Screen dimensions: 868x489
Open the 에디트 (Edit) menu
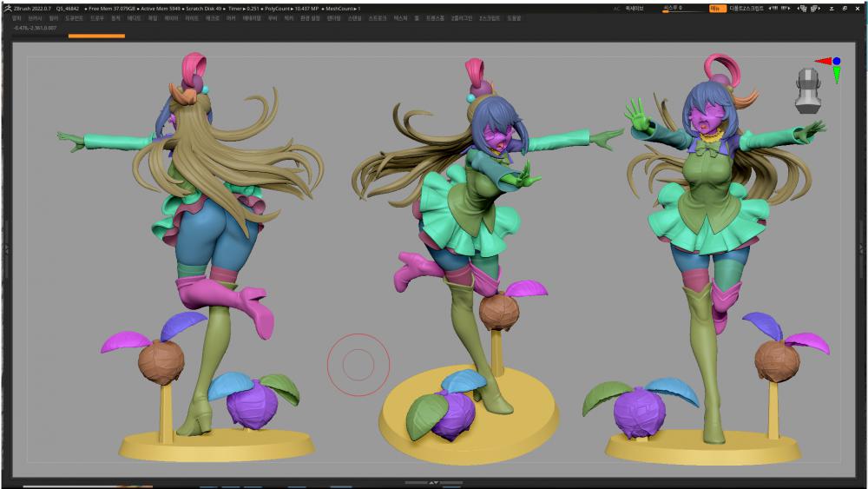point(134,18)
